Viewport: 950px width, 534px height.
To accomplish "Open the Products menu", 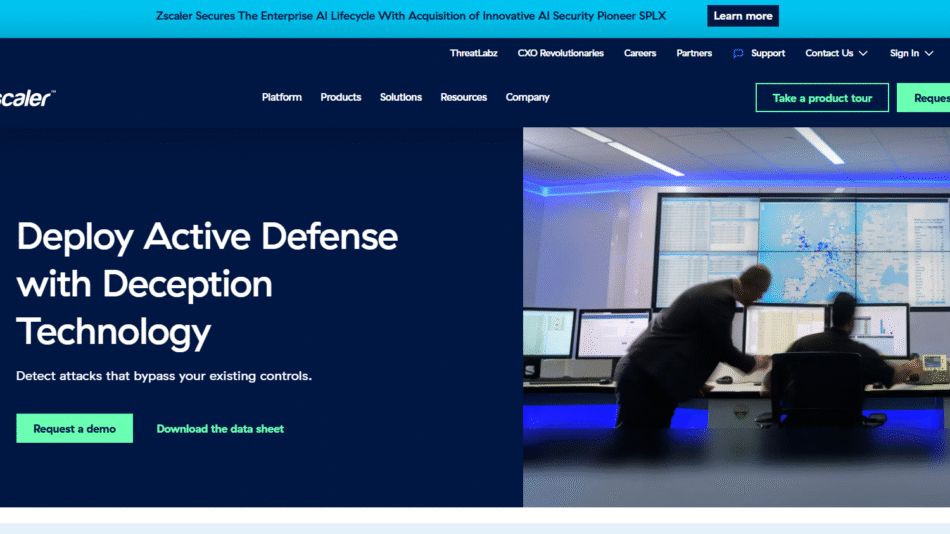I will click(x=340, y=97).
